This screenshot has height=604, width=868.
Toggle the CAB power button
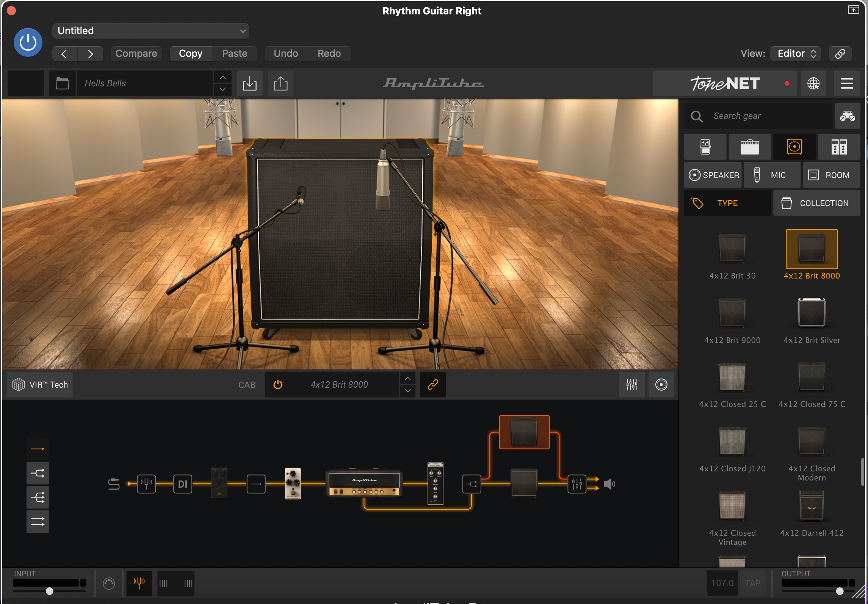pyautogui.click(x=278, y=385)
